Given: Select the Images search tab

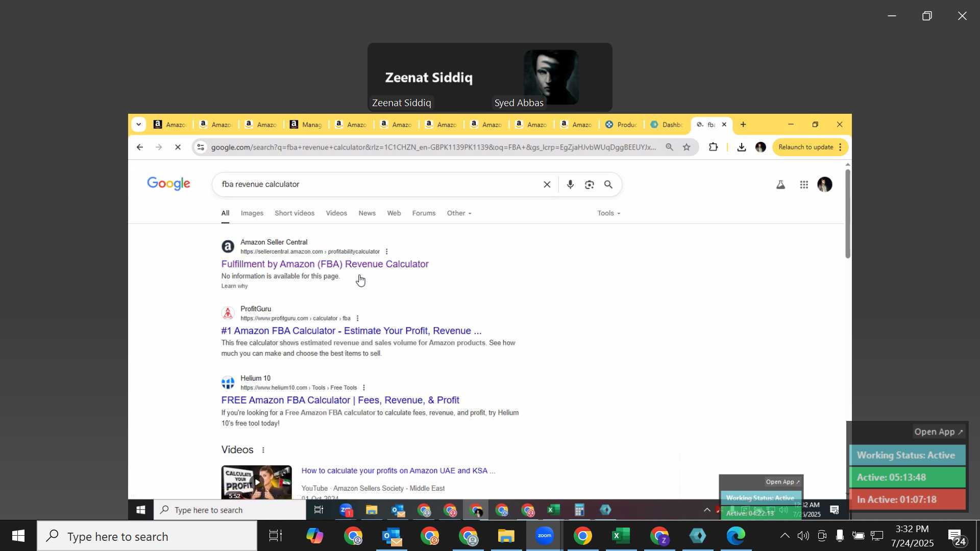Looking at the screenshot, I should [x=252, y=213].
